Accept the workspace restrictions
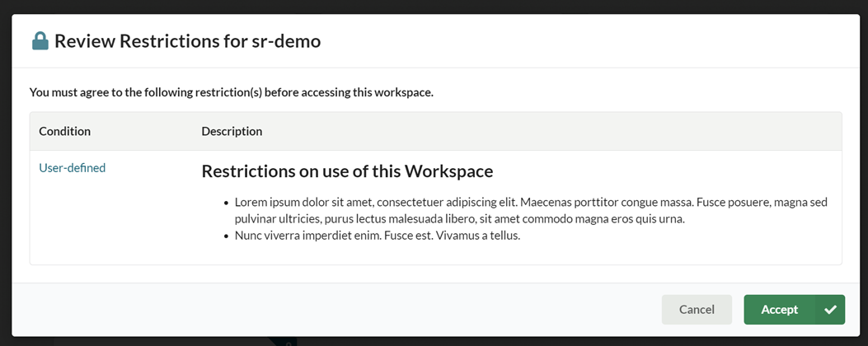The image size is (868, 346). 779,310
